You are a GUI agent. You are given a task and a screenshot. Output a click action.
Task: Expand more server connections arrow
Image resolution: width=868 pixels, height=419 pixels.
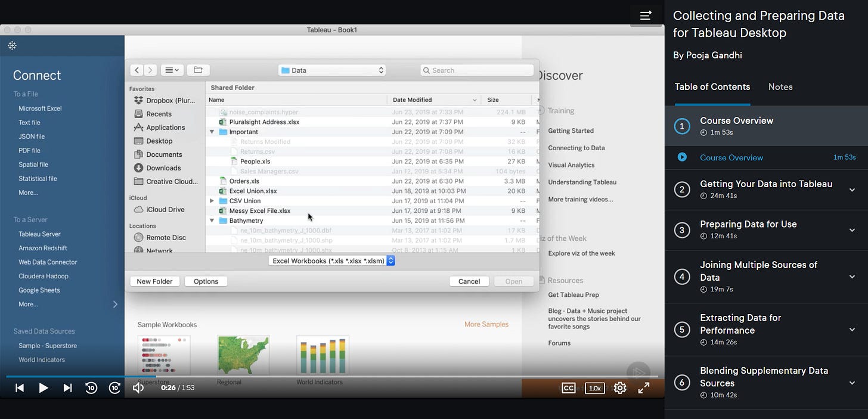[x=115, y=304]
